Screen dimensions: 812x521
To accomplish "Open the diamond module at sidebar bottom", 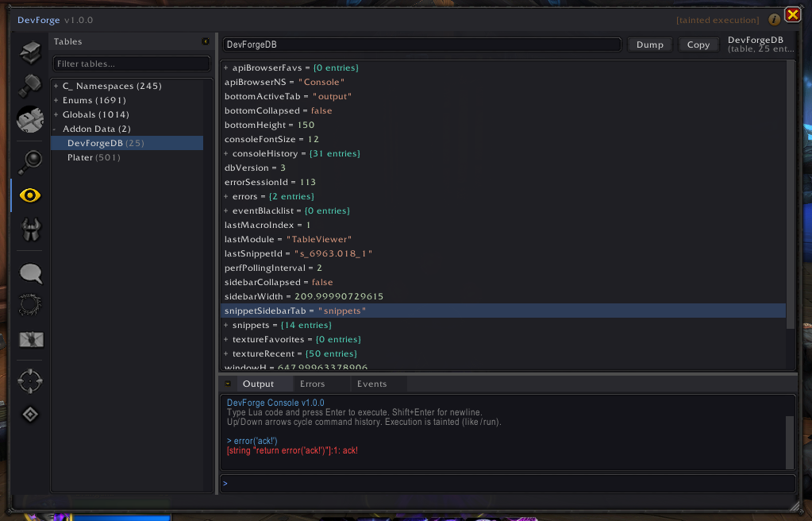I will pyautogui.click(x=29, y=414).
